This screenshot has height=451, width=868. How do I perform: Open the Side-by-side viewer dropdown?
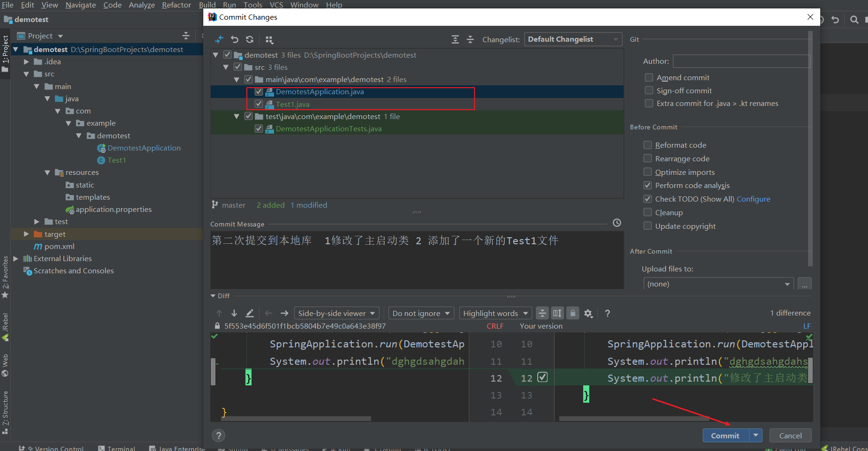(x=336, y=313)
